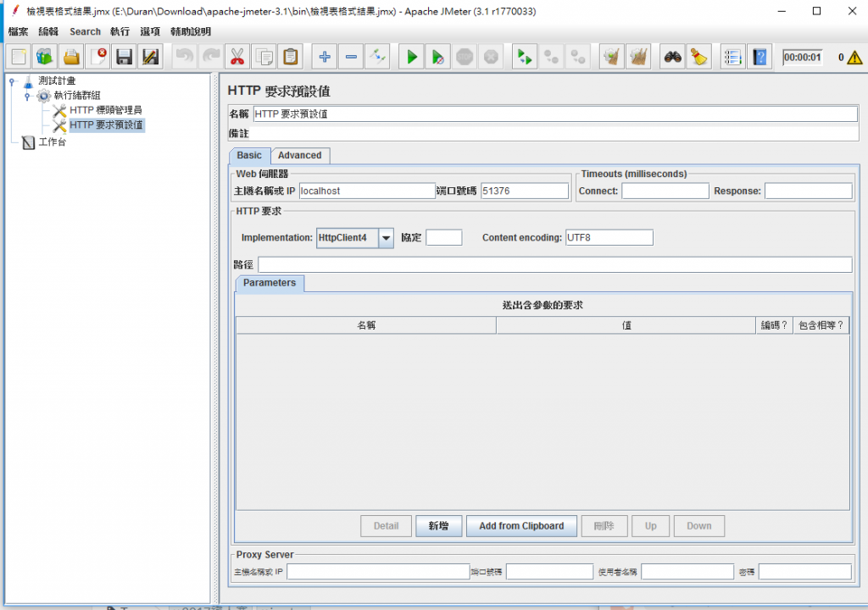Switch to the Advanced tab
This screenshot has height=610, width=868.
click(x=299, y=156)
